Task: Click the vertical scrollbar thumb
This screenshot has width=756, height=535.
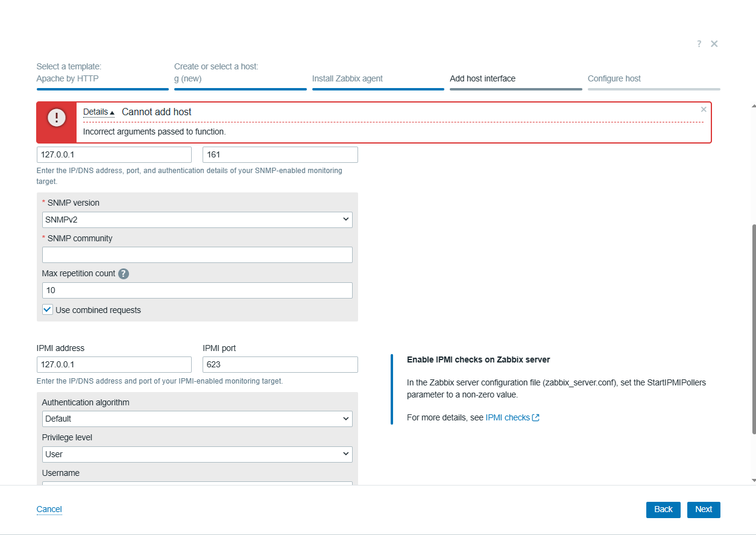Action: [754, 329]
